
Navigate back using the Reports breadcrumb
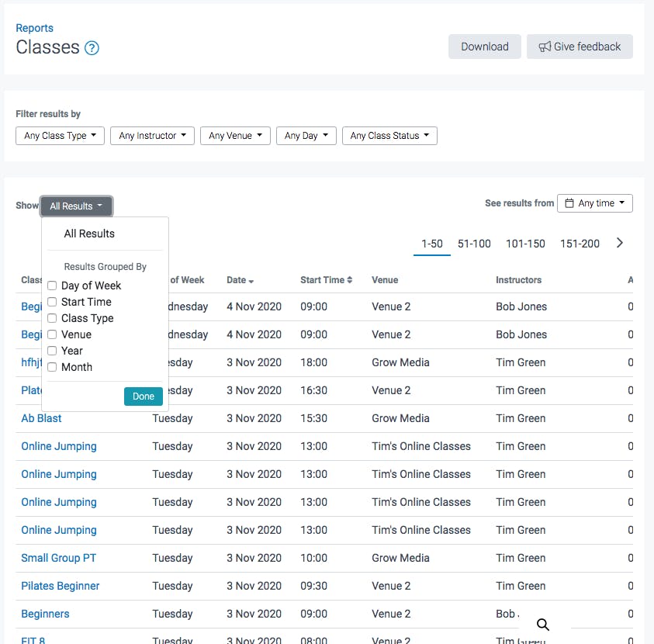(34, 27)
